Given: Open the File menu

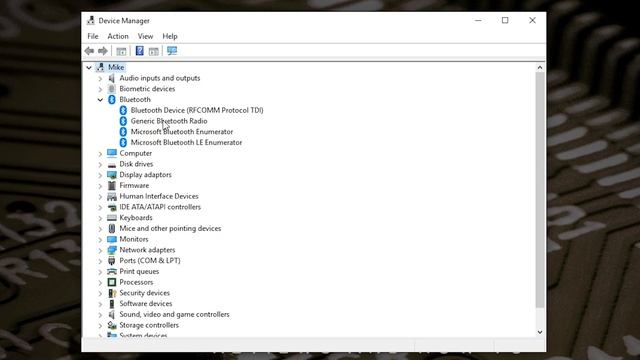Looking at the screenshot, I should pyautogui.click(x=93, y=36).
